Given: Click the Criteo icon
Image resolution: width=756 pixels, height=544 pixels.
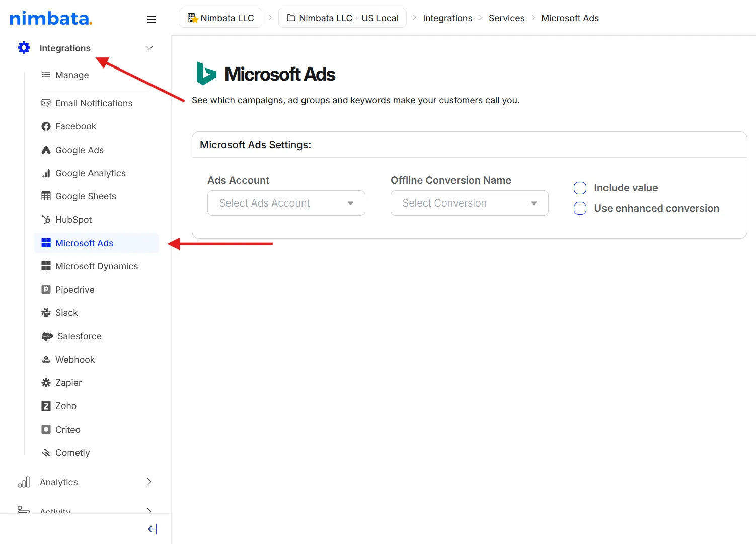Looking at the screenshot, I should tap(46, 429).
